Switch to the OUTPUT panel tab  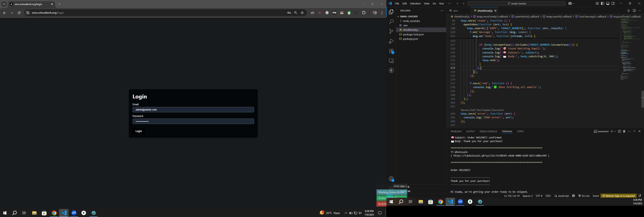(x=470, y=132)
